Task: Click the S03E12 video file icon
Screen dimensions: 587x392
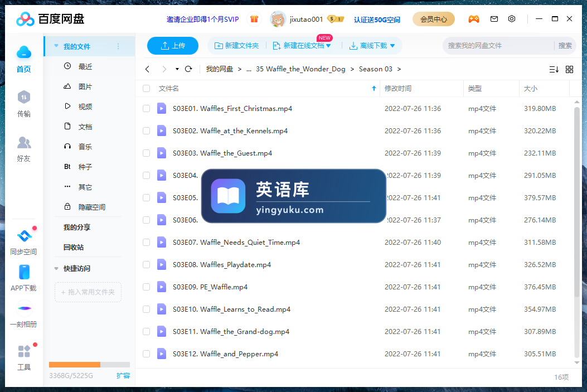Action: click(x=161, y=354)
